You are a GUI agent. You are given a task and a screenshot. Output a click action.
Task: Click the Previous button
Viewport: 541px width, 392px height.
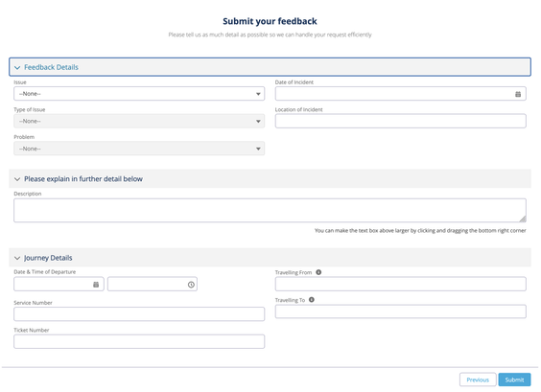(x=478, y=380)
